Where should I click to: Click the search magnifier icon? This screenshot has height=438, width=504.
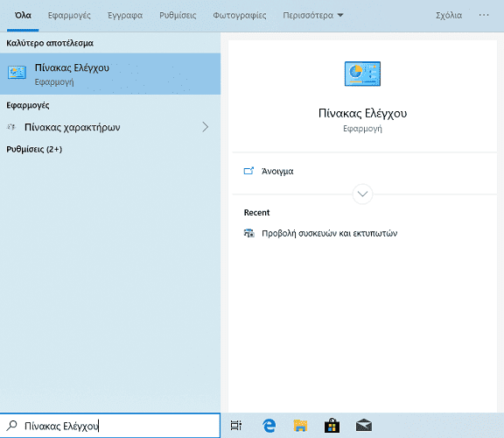[x=11, y=426]
